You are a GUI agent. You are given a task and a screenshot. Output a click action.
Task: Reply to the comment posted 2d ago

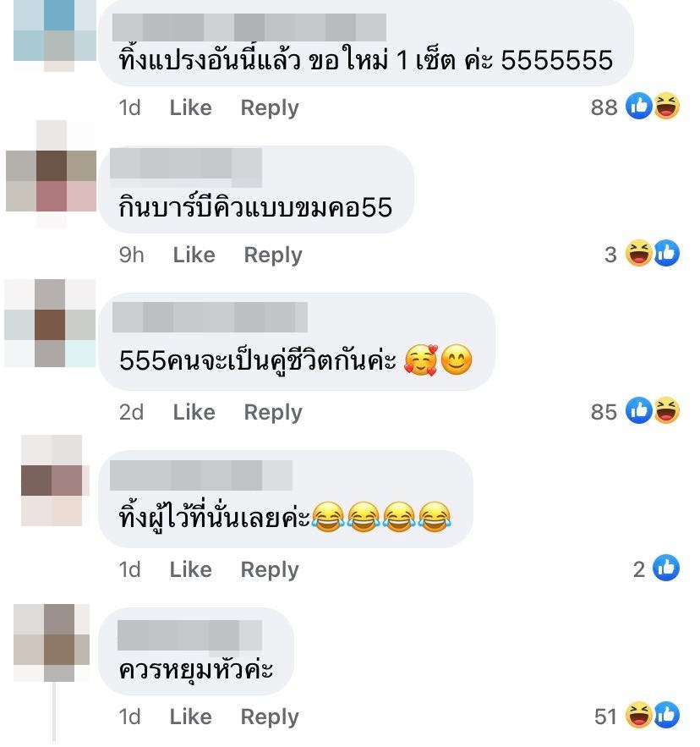pos(273,413)
